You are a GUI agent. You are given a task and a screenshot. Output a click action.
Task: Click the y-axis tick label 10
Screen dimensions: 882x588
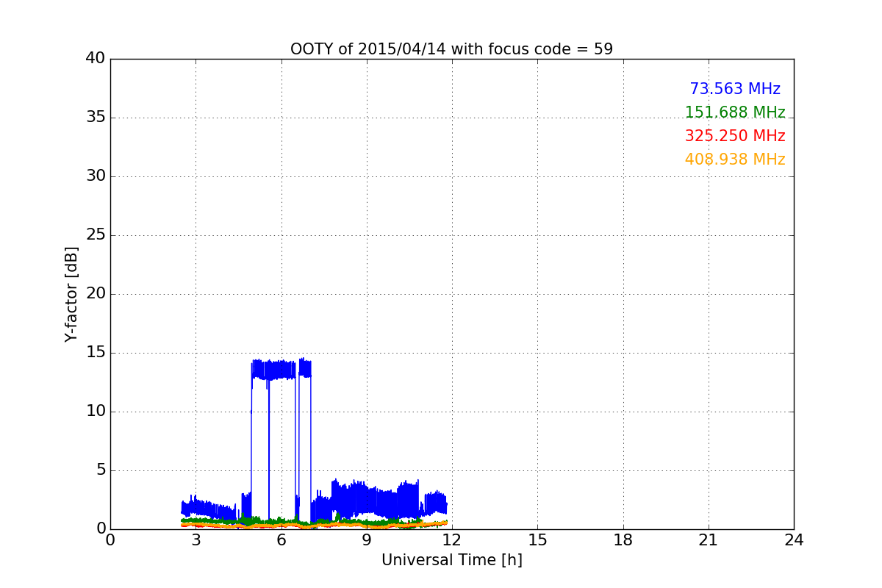[96, 412]
